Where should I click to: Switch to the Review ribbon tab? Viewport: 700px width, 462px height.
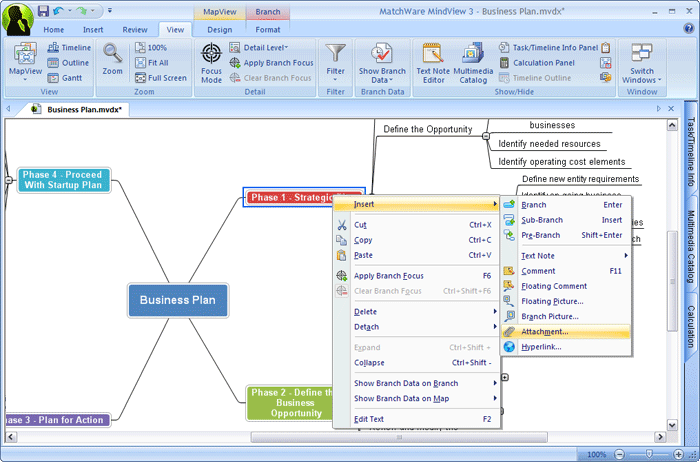(135, 29)
